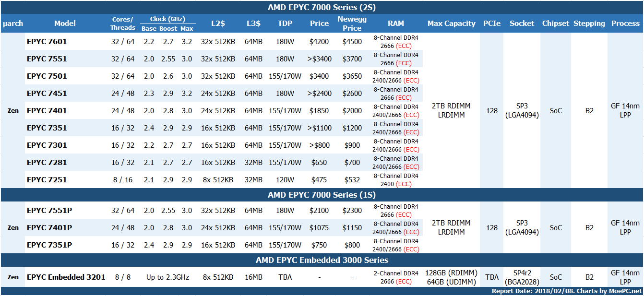Click the "L2$" column header
The width and height of the screenshot is (644, 296).
tap(218, 24)
